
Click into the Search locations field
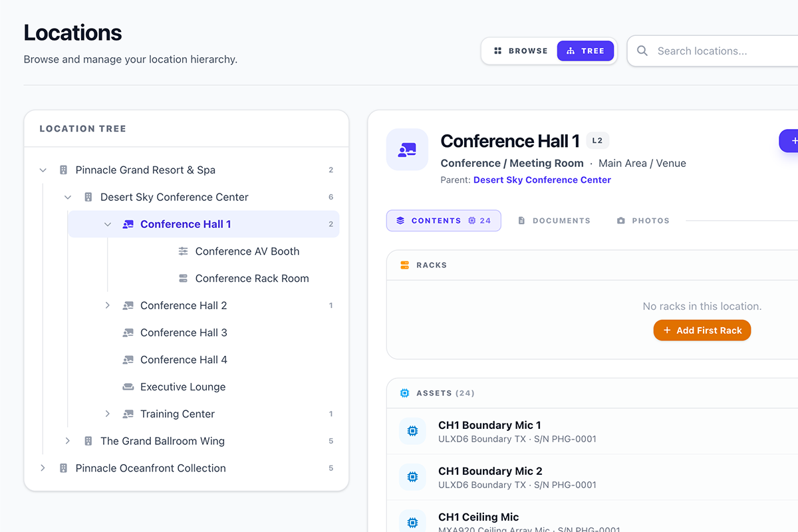[718, 51]
